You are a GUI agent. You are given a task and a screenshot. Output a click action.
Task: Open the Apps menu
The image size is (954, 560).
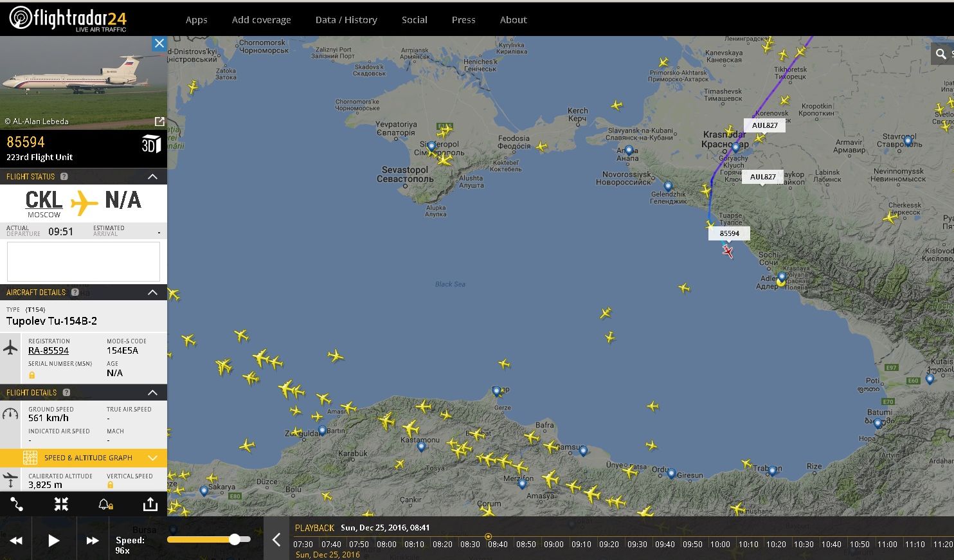pos(196,20)
